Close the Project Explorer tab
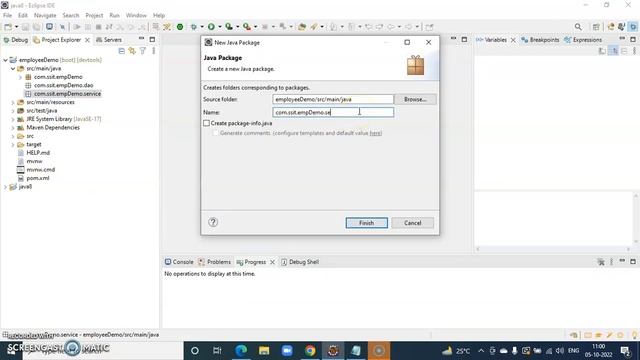 coord(87,40)
